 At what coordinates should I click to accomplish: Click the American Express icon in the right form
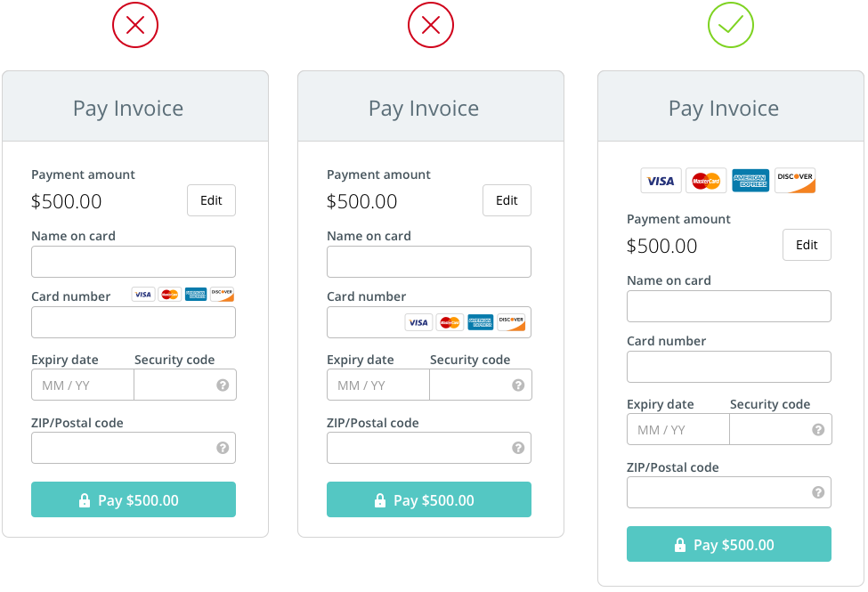[750, 181]
